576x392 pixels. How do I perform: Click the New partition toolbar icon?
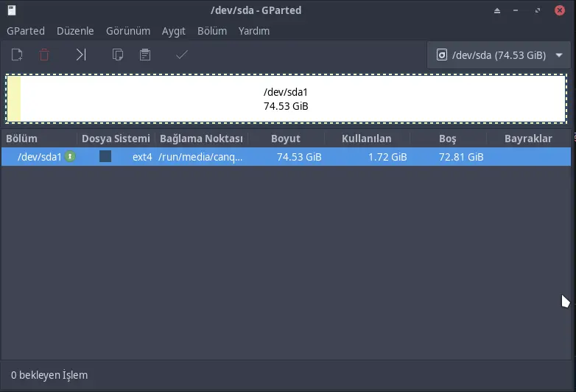click(17, 55)
